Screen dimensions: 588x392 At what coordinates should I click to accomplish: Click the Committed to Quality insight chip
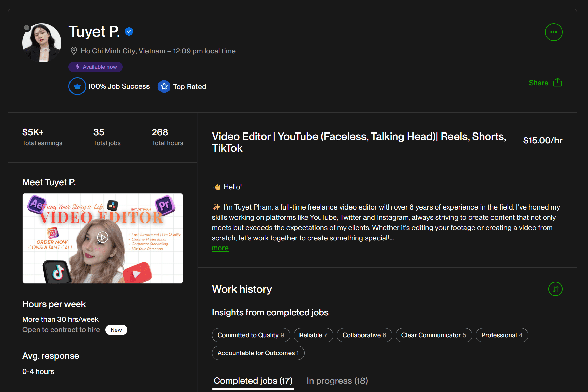pos(251,335)
